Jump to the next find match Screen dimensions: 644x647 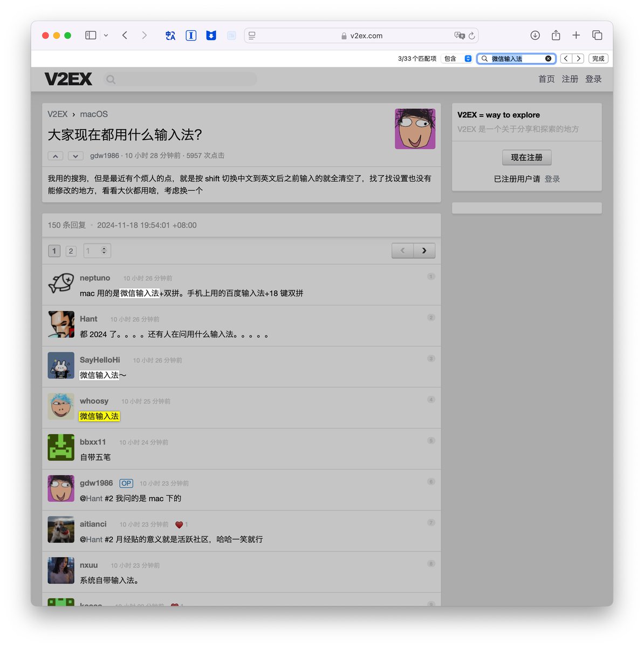(578, 59)
